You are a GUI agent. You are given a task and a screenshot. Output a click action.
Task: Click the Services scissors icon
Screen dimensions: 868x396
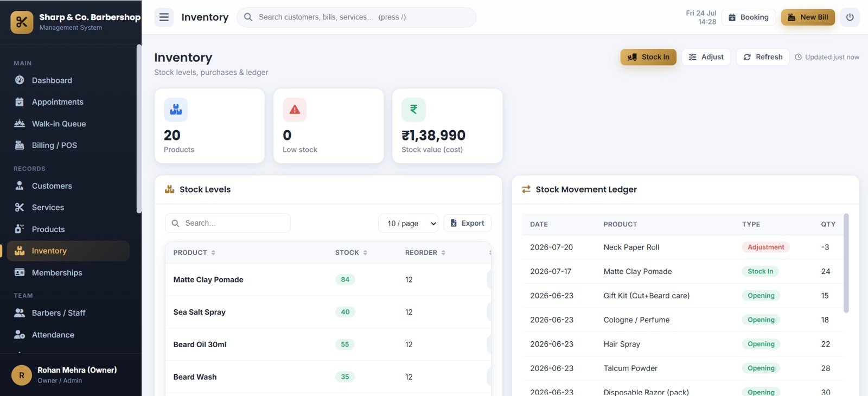20,207
